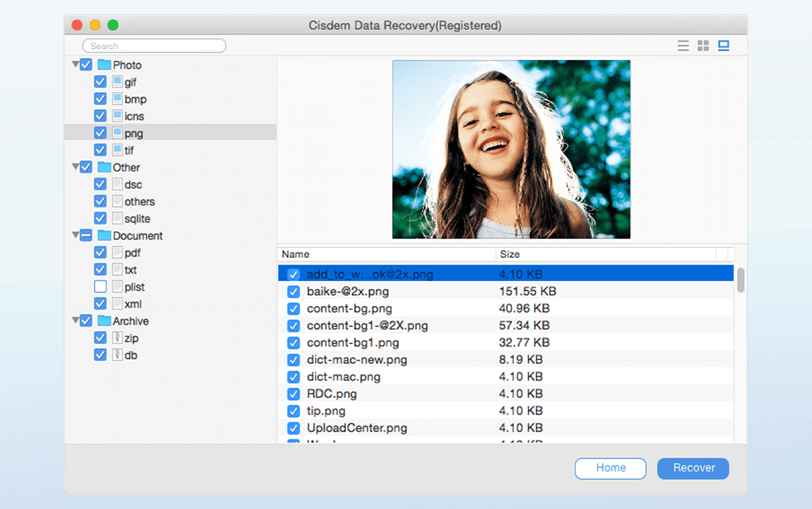Collapse the Document category triangle
Viewport: 812px width, 509px height.
point(75,235)
